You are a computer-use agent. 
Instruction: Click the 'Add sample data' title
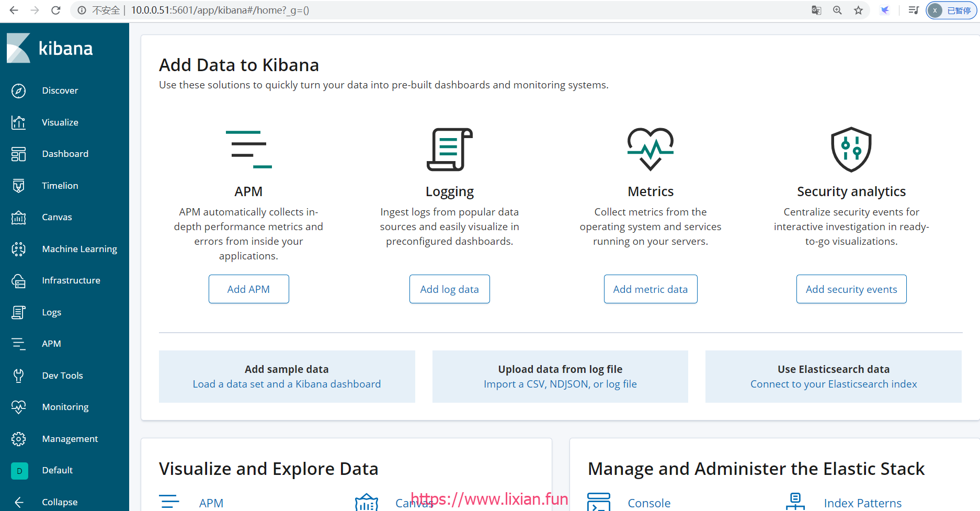coord(287,369)
